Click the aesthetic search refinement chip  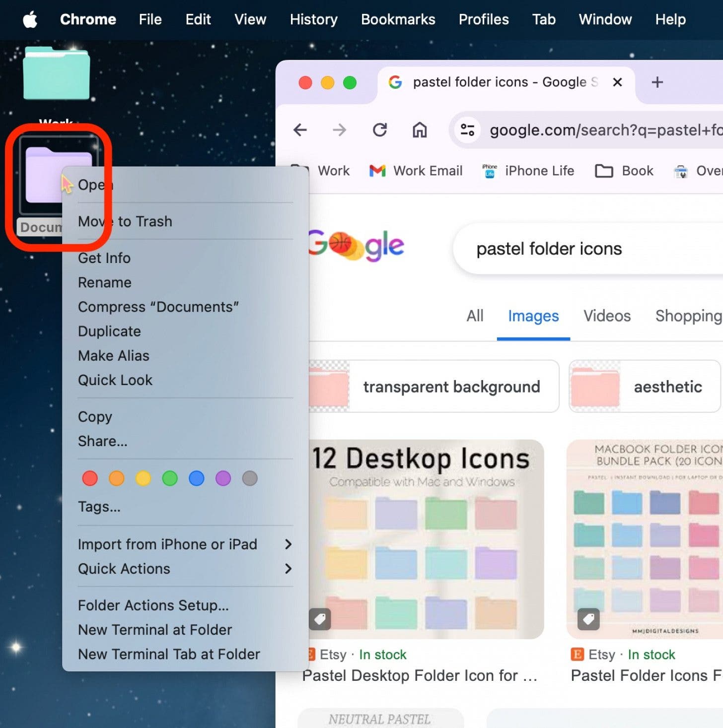coord(668,387)
